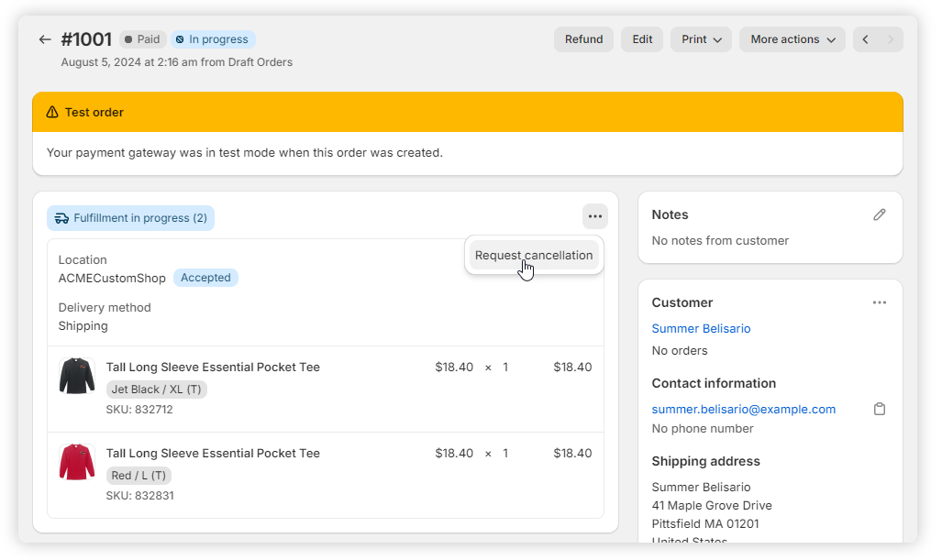Open the More actions dropdown
This screenshot has height=560, width=942.
792,39
